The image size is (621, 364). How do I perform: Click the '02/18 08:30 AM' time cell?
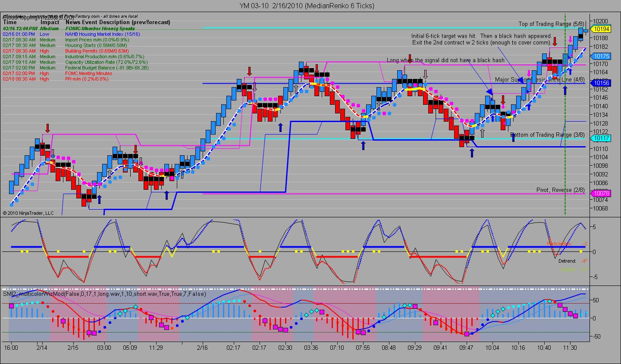(x=19, y=79)
